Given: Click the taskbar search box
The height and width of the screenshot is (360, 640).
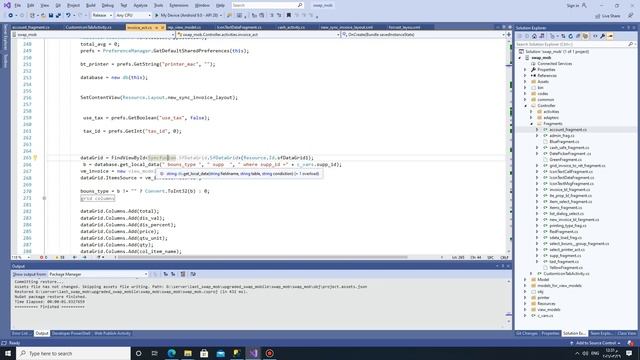Looking at the screenshot, I should (73, 353).
